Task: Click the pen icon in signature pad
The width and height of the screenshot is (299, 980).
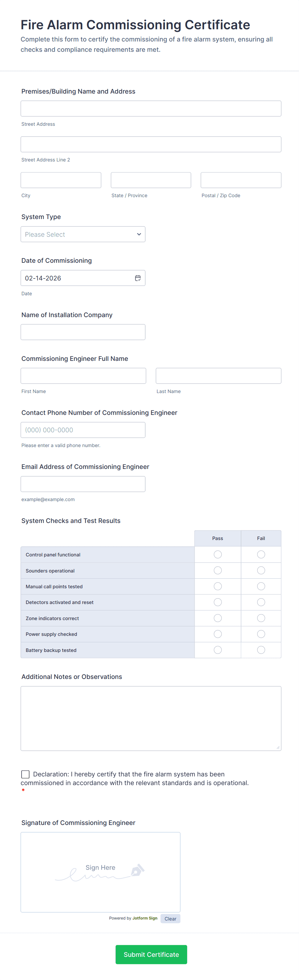Action: (137, 870)
